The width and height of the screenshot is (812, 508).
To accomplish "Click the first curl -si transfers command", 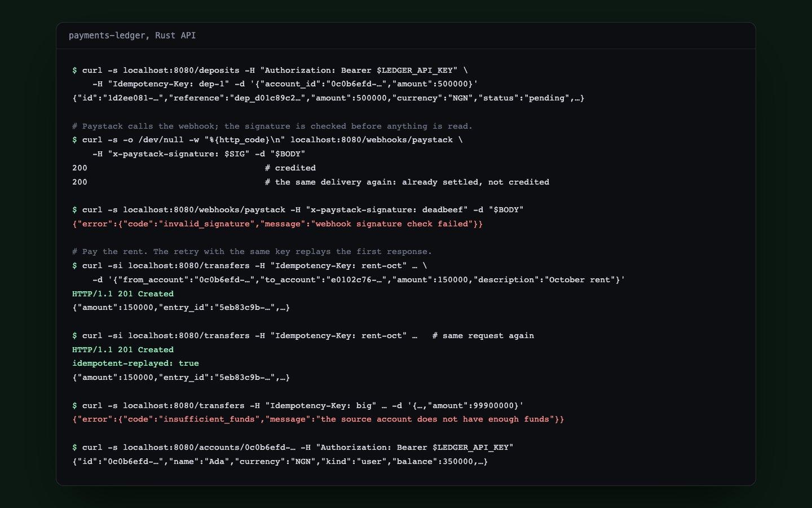I will pos(250,266).
